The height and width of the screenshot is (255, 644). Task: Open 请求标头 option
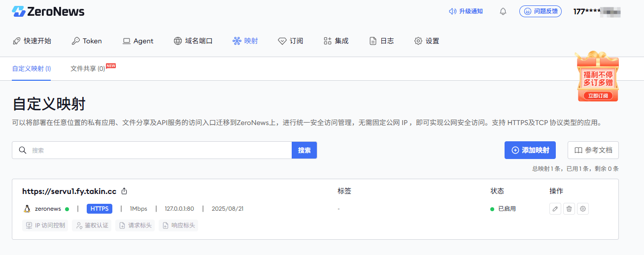[135, 225]
